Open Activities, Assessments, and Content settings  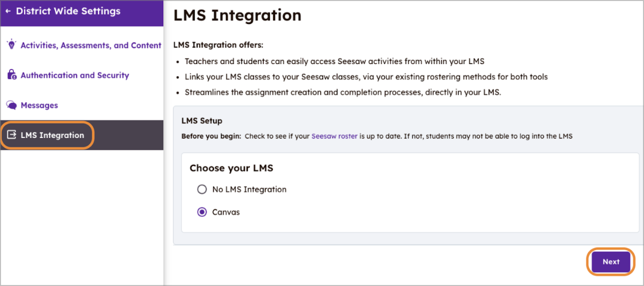point(90,45)
